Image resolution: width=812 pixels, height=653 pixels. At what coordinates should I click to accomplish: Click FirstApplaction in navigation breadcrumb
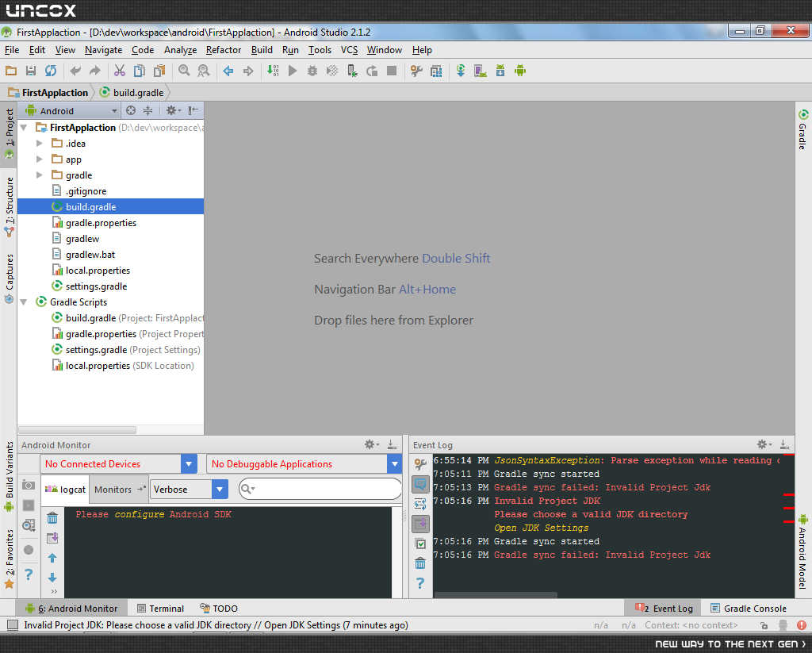(x=48, y=92)
